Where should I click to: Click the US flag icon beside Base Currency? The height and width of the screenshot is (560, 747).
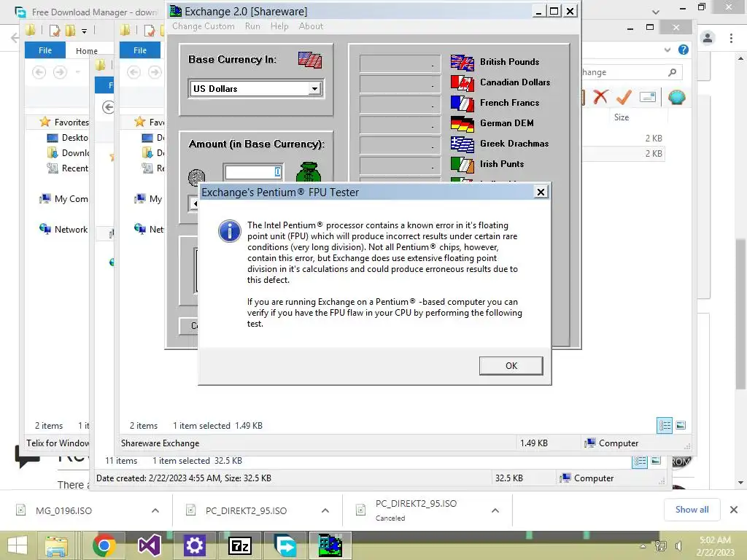(309, 60)
